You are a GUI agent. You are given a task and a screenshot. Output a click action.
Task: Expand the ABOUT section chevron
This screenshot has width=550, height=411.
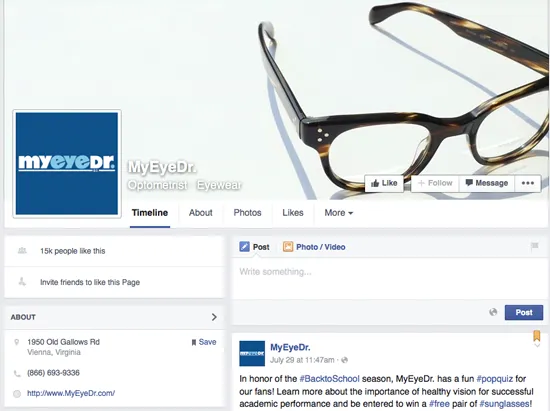point(214,317)
